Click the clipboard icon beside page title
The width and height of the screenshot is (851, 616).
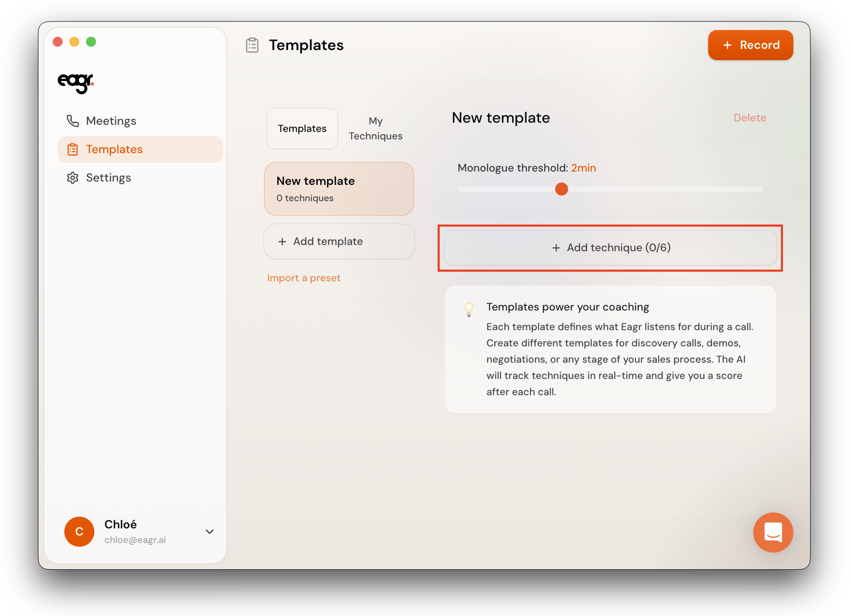click(252, 45)
